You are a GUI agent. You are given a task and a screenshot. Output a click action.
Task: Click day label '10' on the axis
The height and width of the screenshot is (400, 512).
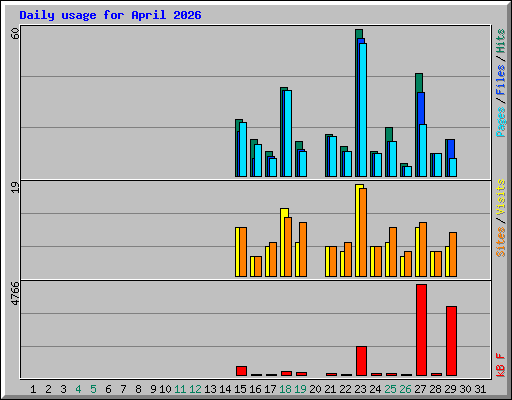click(x=165, y=389)
